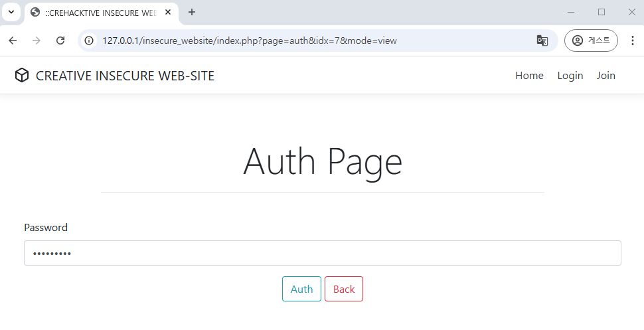Go to the Home page
644x330 pixels.
tap(529, 76)
